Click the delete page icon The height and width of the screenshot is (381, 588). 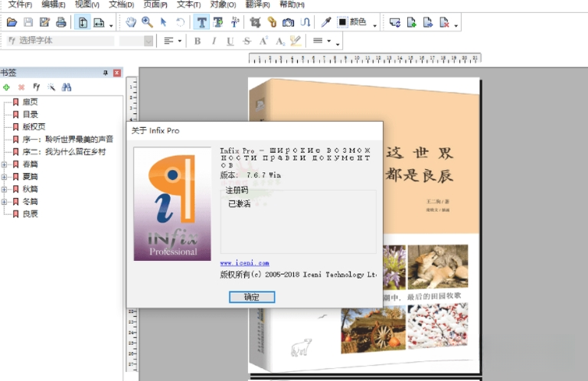pos(444,22)
